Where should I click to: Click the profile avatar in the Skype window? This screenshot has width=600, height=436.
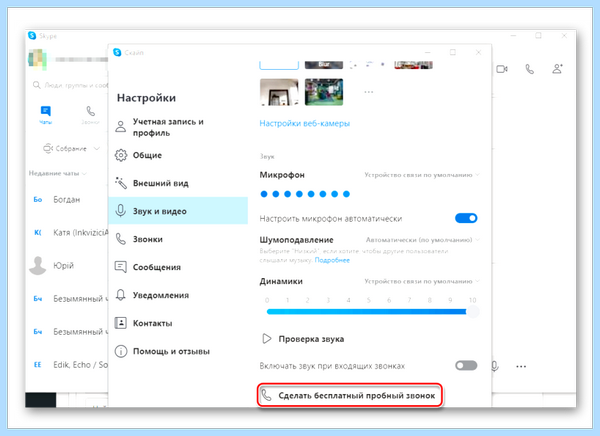[x=38, y=59]
